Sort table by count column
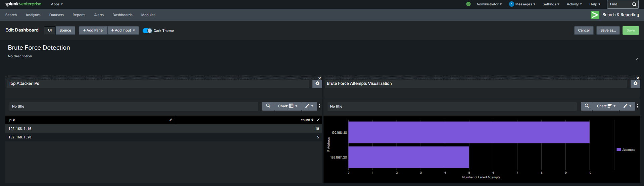 pos(307,120)
